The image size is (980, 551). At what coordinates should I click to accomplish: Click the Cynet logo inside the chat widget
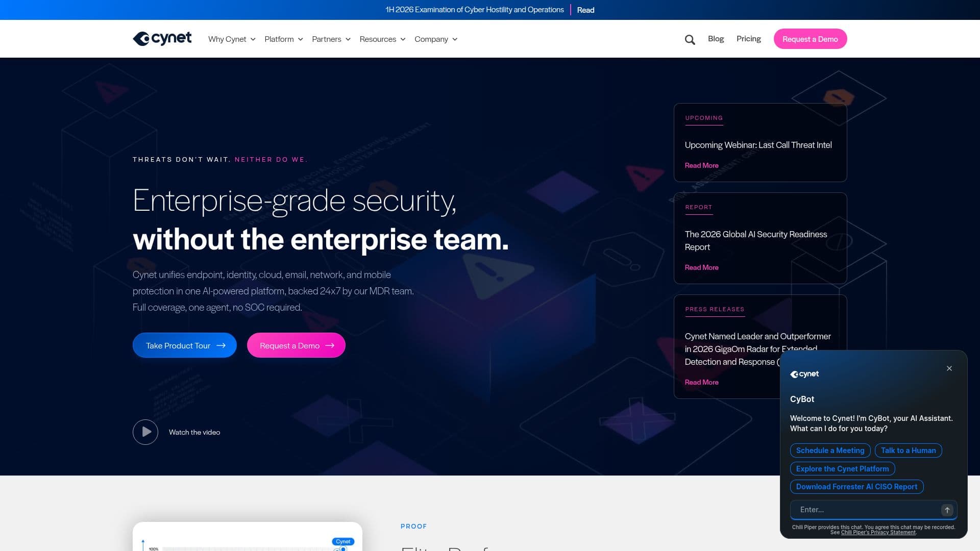coord(804,374)
